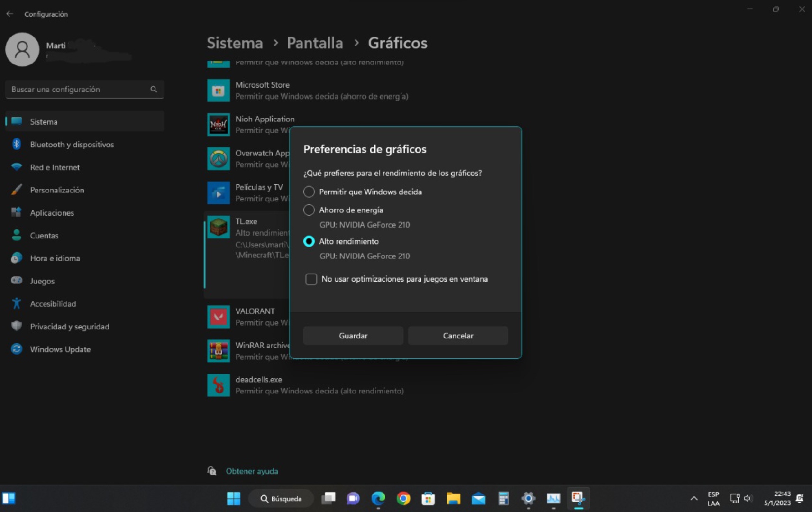Click the TL.exe Minecraft block icon

pyautogui.click(x=218, y=227)
